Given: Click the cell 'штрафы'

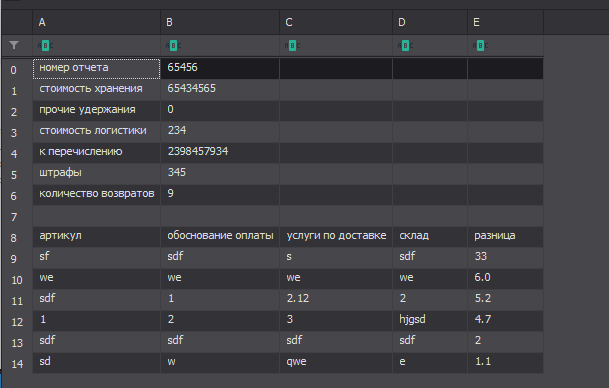Looking at the screenshot, I should [96, 174].
